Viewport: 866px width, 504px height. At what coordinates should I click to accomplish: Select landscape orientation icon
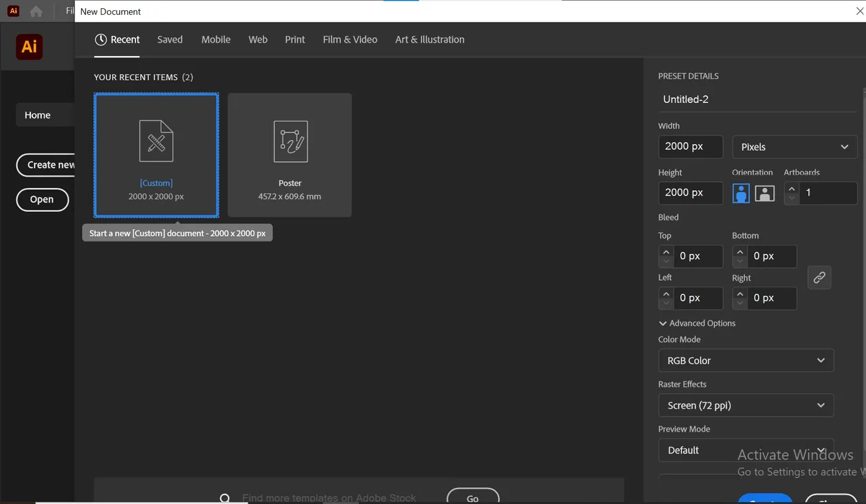765,193
